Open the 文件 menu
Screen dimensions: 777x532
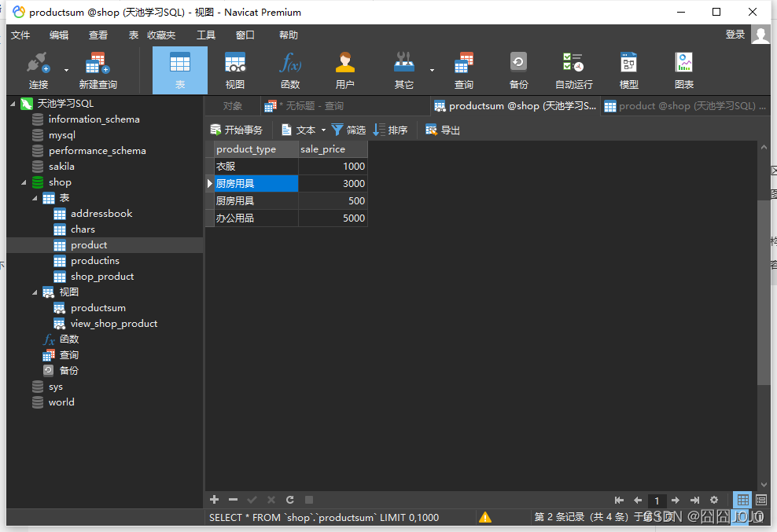click(x=20, y=35)
